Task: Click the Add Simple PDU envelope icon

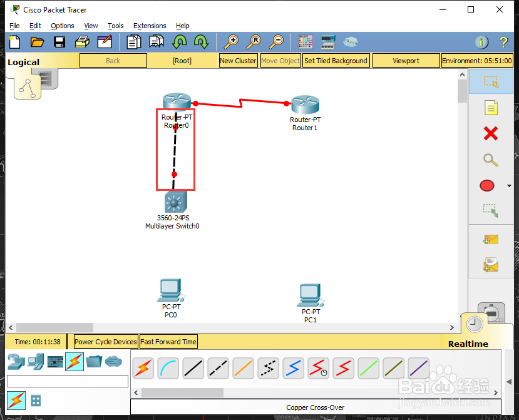Action: point(491,239)
